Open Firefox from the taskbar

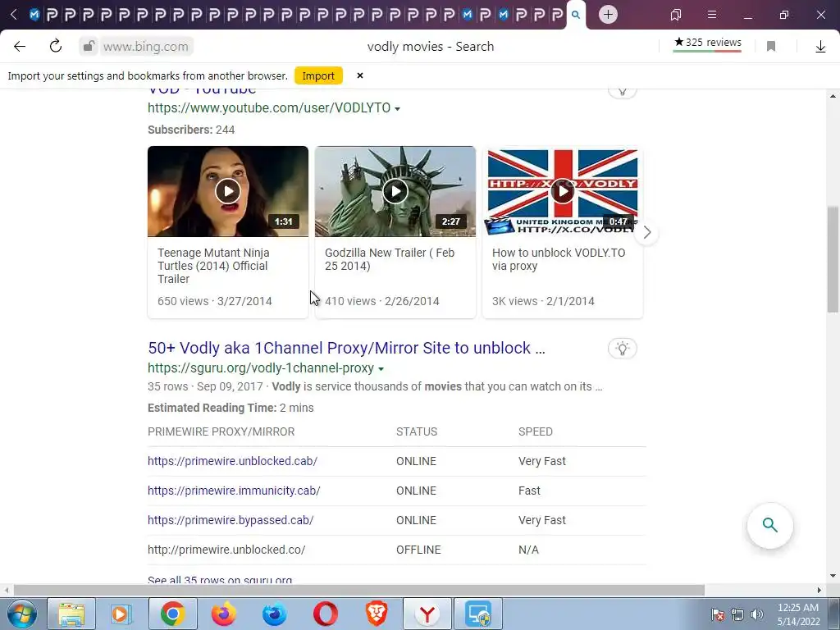223,614
